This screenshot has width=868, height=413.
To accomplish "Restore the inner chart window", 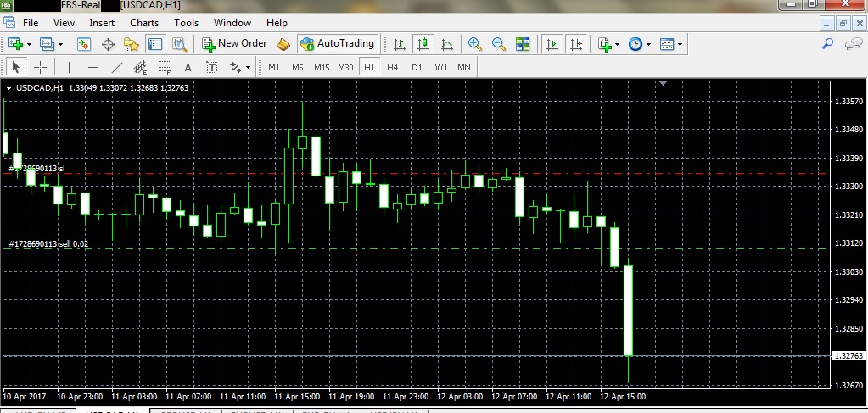I will tap(843, 23).
